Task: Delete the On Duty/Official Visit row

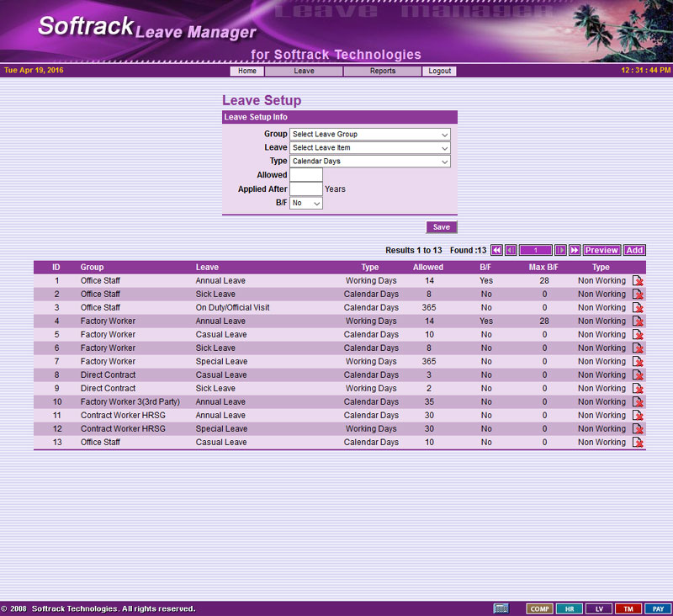Action: click(638, 308)
